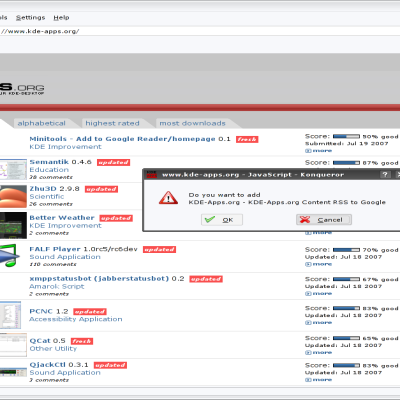Switch to the highest rated tab

(112, 123)
